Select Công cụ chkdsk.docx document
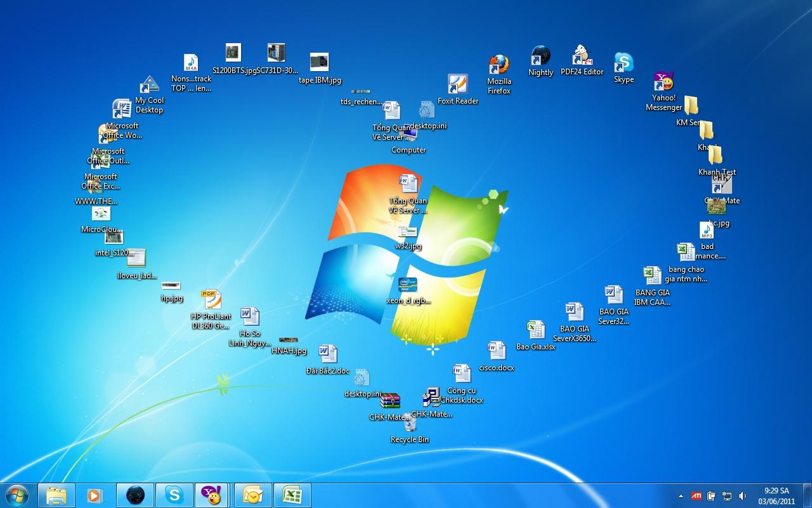812x508 pixels. pyautogui.click(x=461, y=374)
